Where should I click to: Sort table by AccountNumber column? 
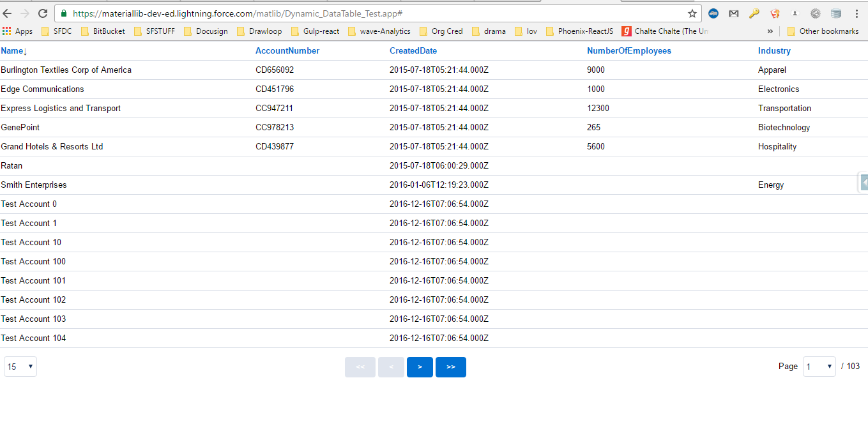click(x=287, y=51)
